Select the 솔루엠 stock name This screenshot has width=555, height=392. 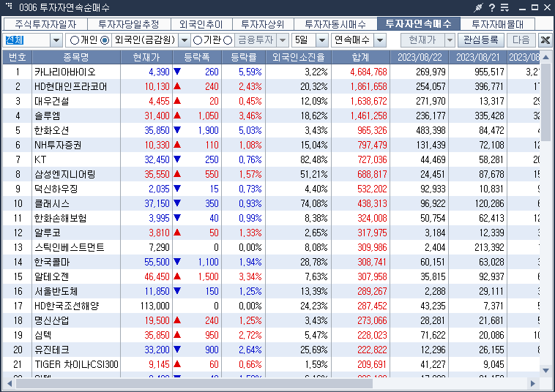pyautogui.click(x=48, y=116)
